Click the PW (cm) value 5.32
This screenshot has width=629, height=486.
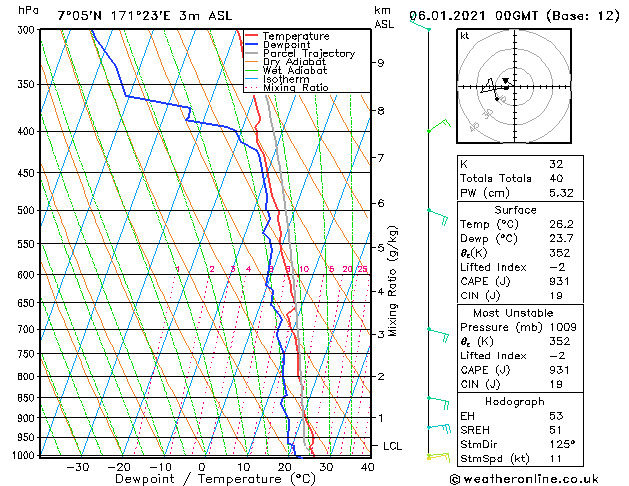click(x=561, y=193)
